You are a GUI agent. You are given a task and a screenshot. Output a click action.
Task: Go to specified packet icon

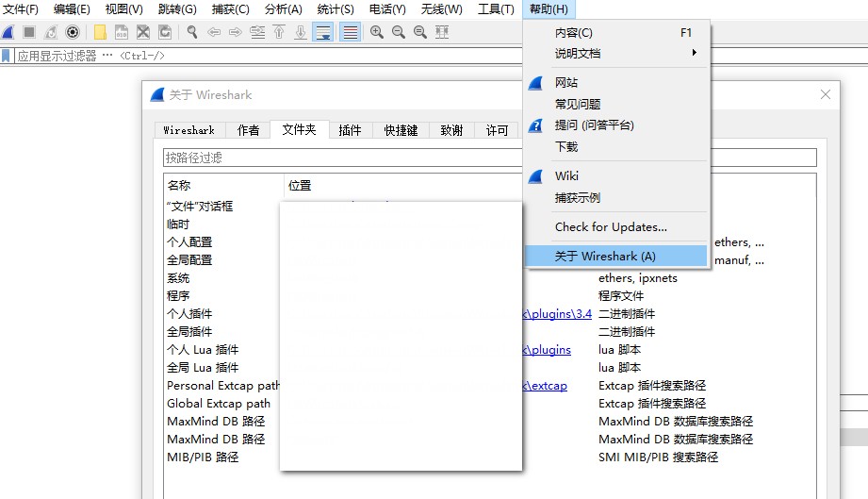pos(257,32)
